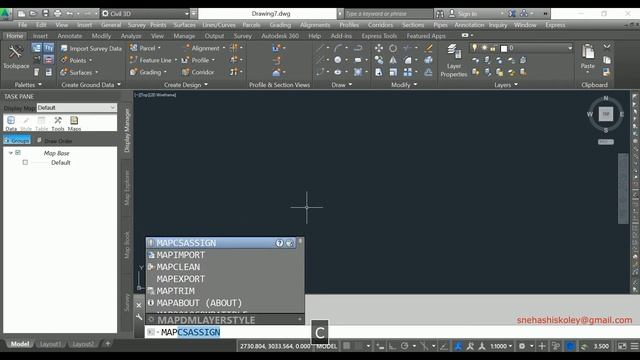
Task: Open the annotation scale 1:1000 dropdown
Action: 501,346
